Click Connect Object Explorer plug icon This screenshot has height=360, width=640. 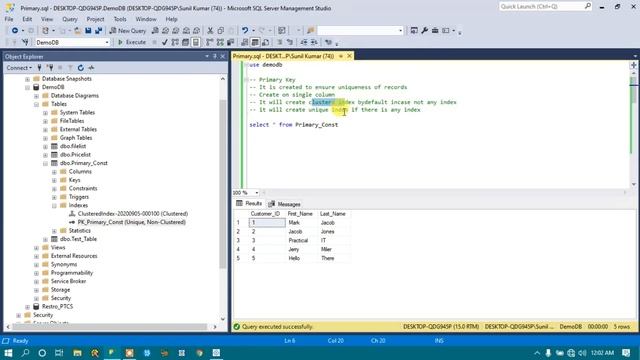(40, 68)
